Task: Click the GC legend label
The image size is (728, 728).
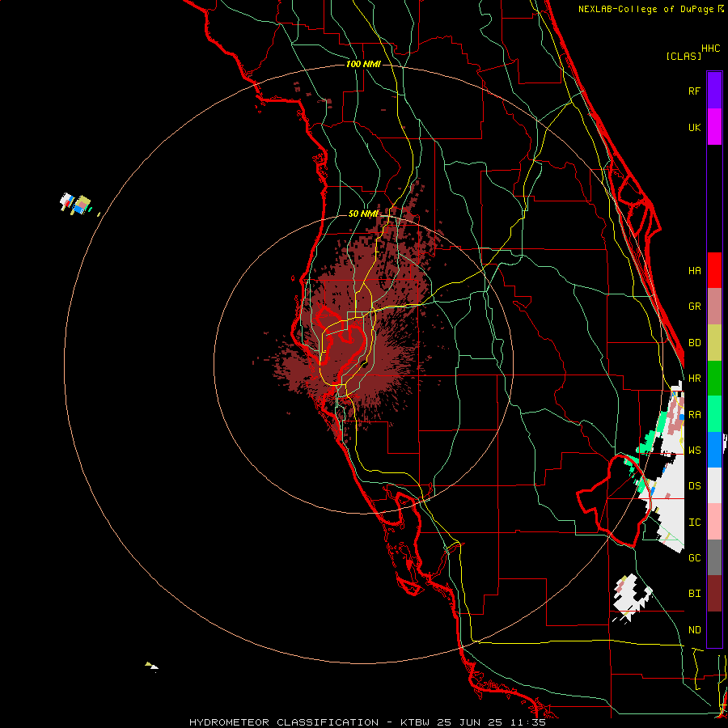Action: click(694, 557)
